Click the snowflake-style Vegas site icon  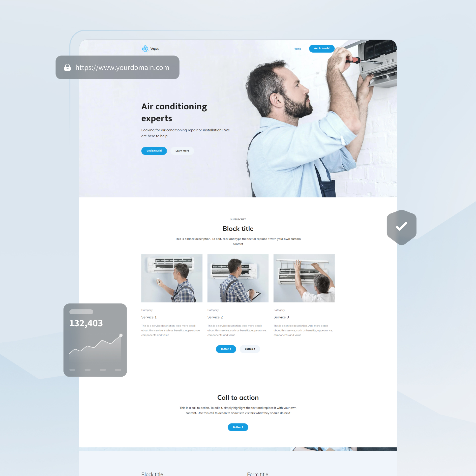(145, 48)
